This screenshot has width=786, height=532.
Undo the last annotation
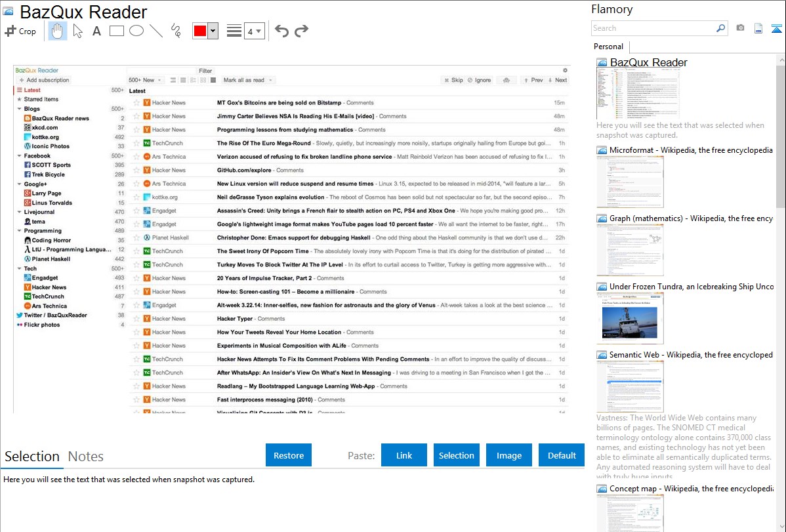tap(281, 31)
